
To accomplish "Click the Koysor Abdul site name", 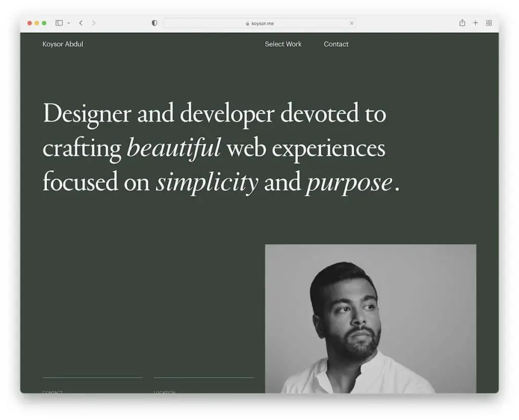I will click(x=63, y=44).
